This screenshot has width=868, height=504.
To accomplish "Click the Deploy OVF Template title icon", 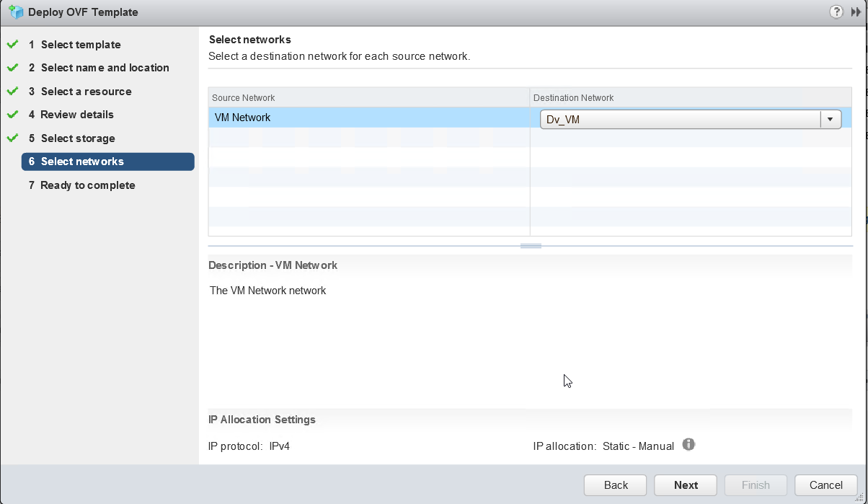I will coord(16,12).
